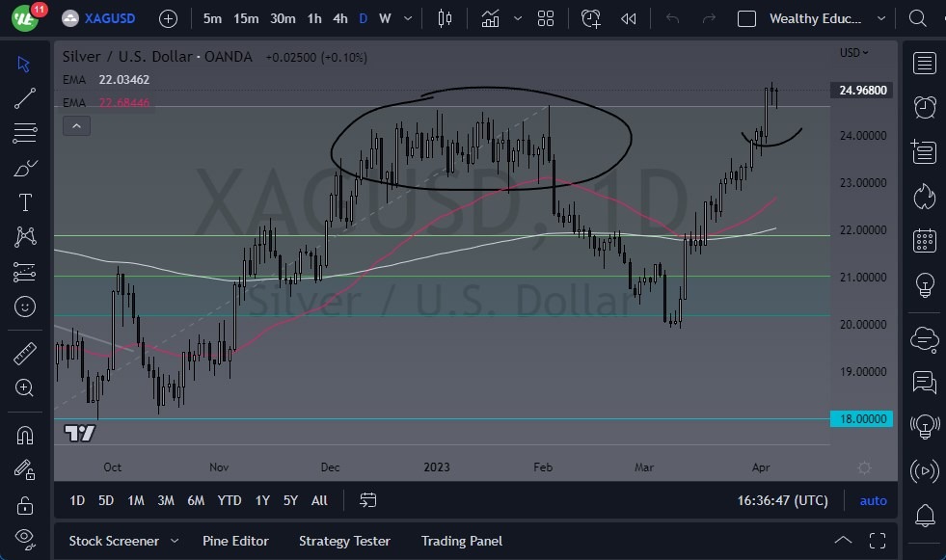The width and height of the screenshot is (946, 560).
Task: Open the go to date calendar
Action: click(367, 500)
